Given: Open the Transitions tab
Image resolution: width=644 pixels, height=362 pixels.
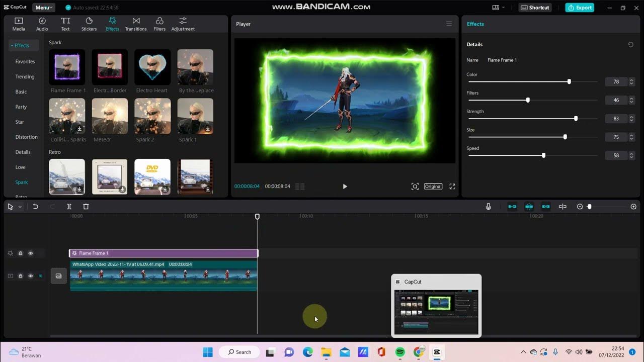Looking at the screenshot, I should (136, 24).
